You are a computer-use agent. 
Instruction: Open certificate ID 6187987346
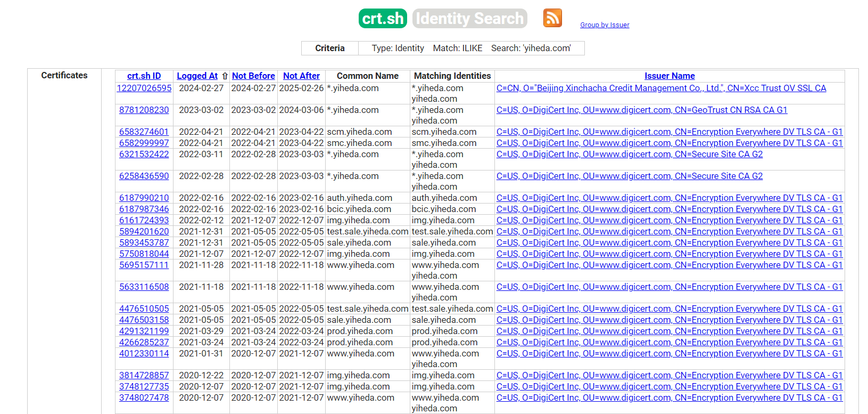pos(144,209)
